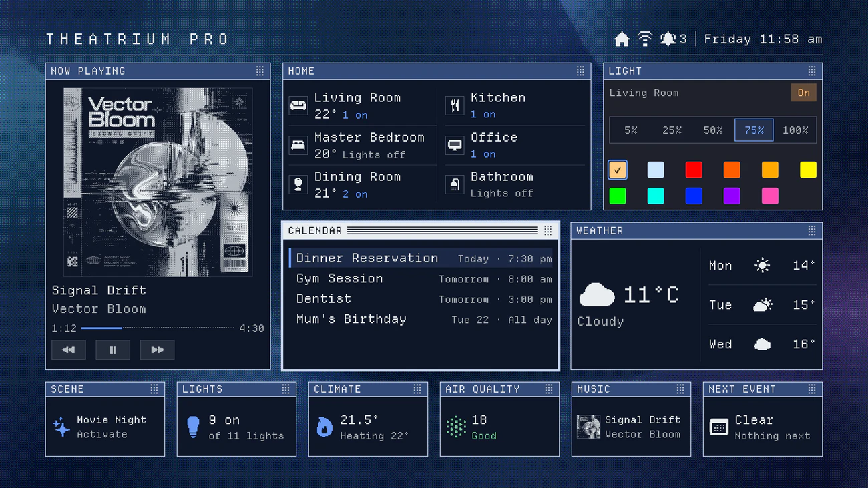Click the Air Quality dotted icon
The image size is (868, 488).
pos(456,427)
